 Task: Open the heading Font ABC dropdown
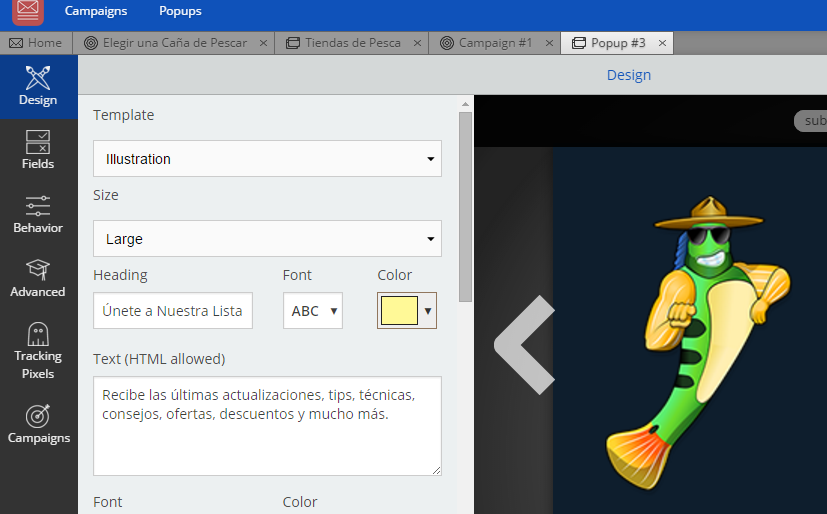pos(312,311)
